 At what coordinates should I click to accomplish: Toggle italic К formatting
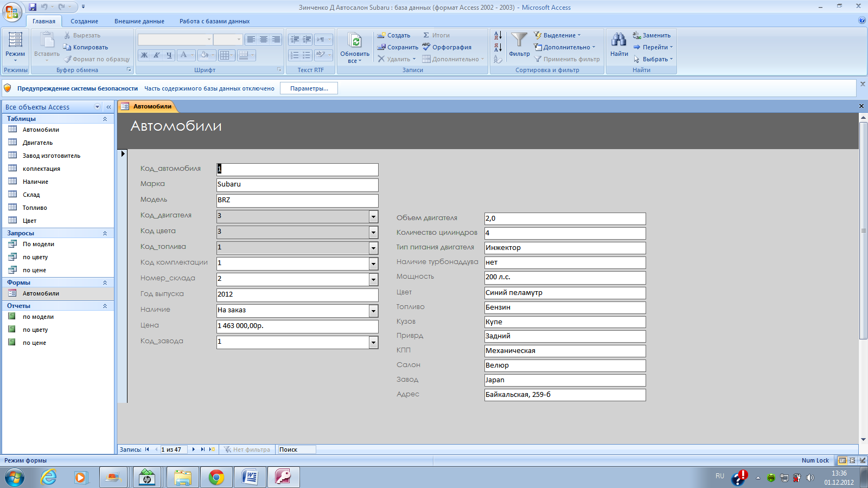tap(156, 55)
